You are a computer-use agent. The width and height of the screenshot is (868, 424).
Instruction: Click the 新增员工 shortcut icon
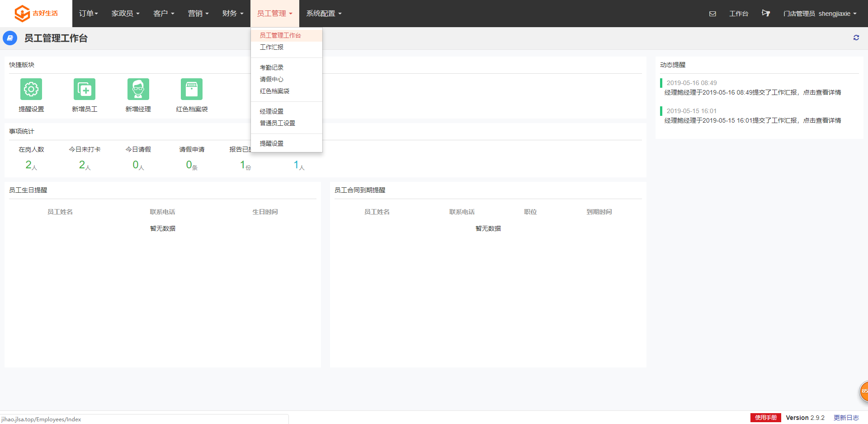[x=85, y=89]
